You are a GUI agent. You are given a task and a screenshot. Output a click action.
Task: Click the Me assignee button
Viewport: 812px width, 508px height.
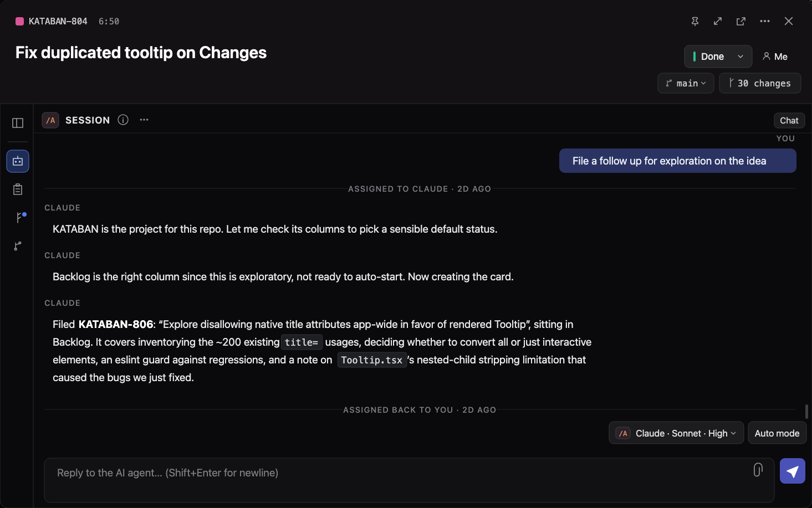[x=775, y=57]
